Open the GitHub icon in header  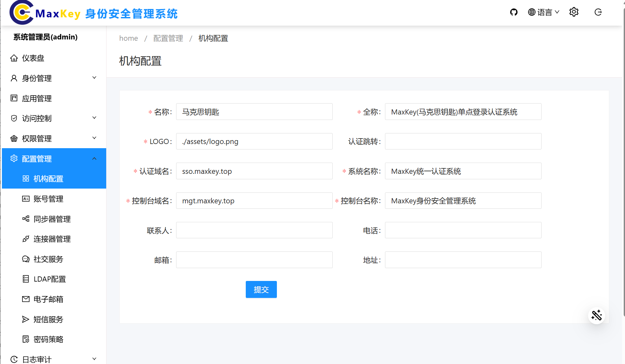[514, 12]
